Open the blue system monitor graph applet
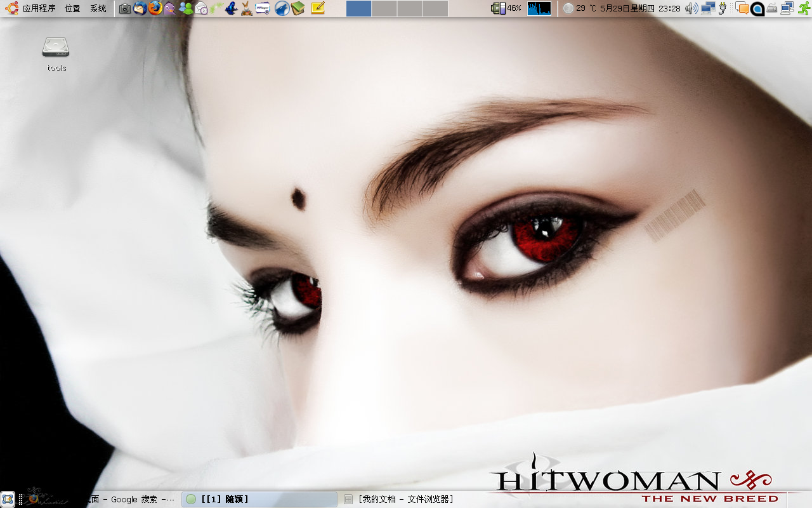The height and width of the screenshot is (508, 812). pyautogui.click(x=539, y=8)
